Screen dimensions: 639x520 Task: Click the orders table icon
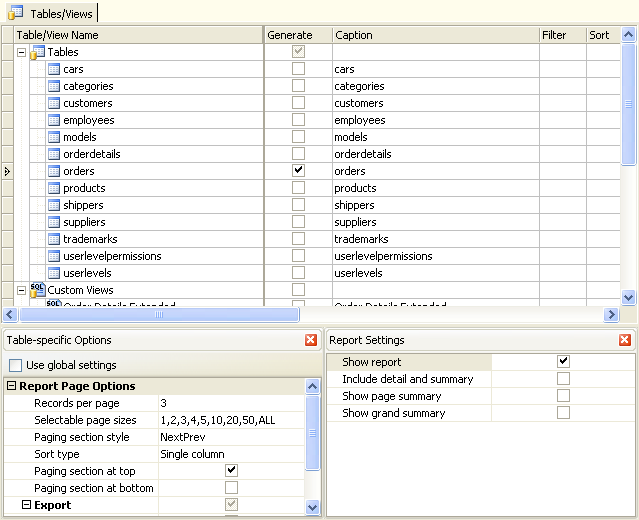tap(54, 171)
